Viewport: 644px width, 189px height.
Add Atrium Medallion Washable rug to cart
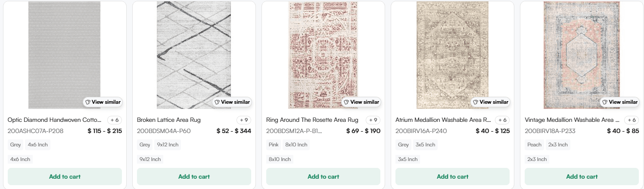point(452,177)
